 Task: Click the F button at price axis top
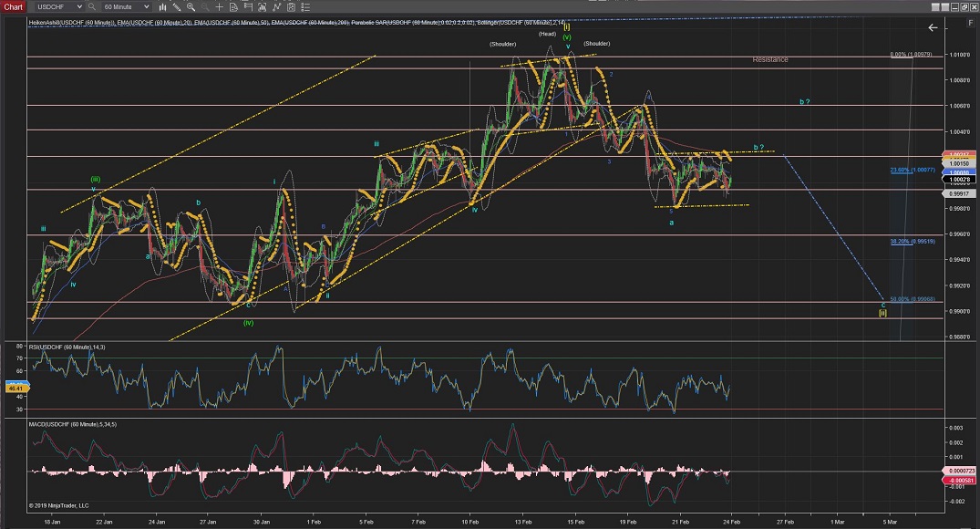click(971, 23)
